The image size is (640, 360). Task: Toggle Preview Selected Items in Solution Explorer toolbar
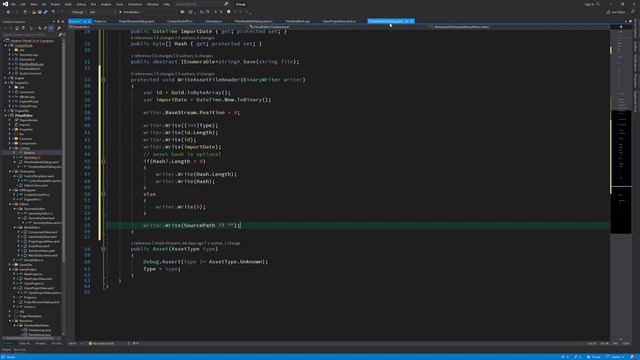point(51,28)
